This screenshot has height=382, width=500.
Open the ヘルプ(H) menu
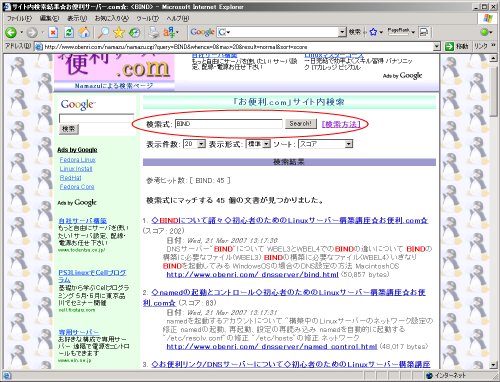coord(178,18)
